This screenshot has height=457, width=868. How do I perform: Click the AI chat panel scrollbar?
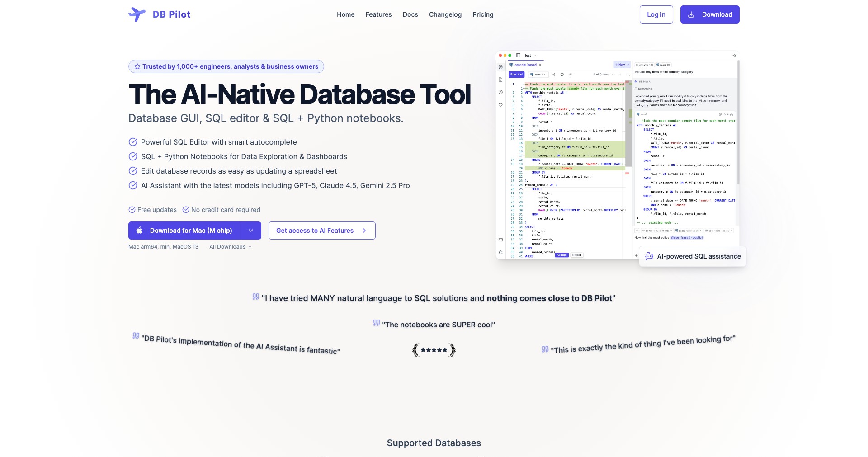[738, 122]
